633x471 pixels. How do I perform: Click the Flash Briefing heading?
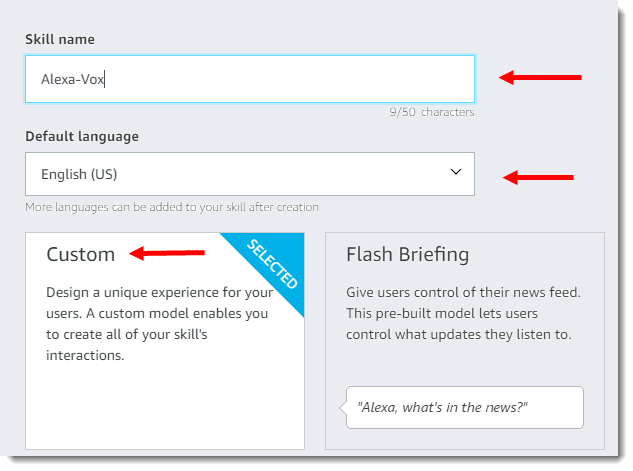click(x=408, y=255)
